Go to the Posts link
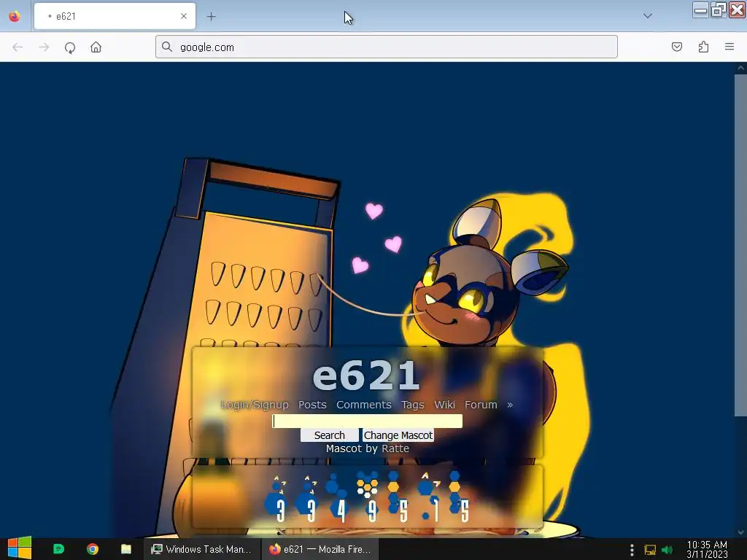The image size is (747, 560). pyautogui.click(x=312, y=405)
